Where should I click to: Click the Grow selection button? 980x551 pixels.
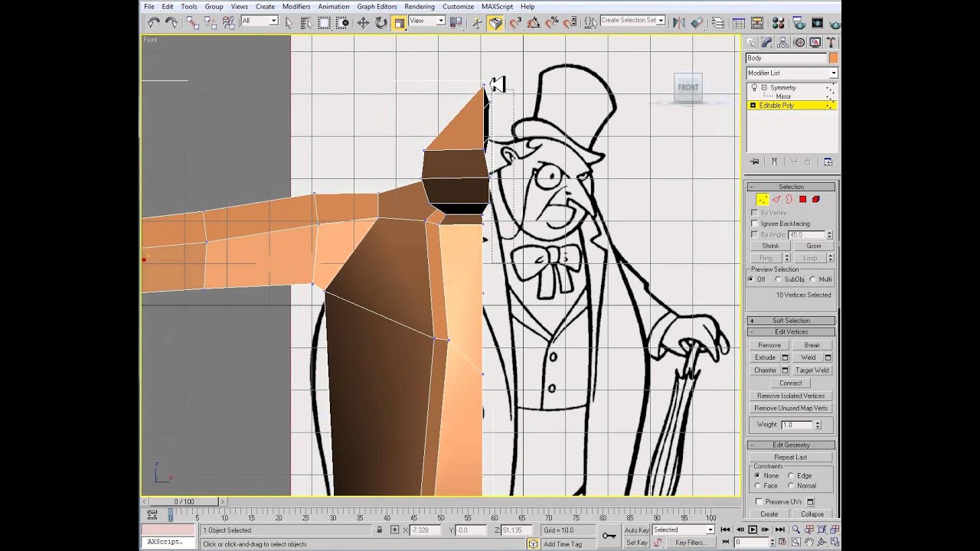[x=813, y=246]
